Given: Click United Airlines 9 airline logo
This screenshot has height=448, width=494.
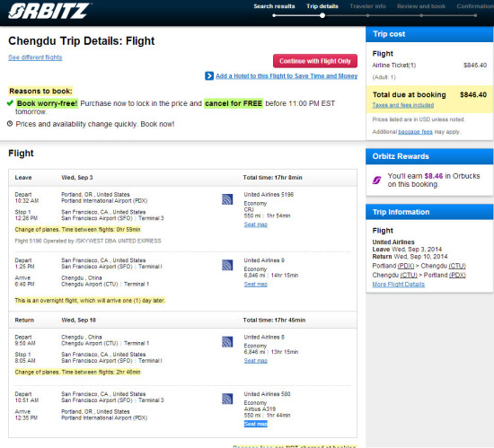Looking at the screenshot, I should pos(227,265).
